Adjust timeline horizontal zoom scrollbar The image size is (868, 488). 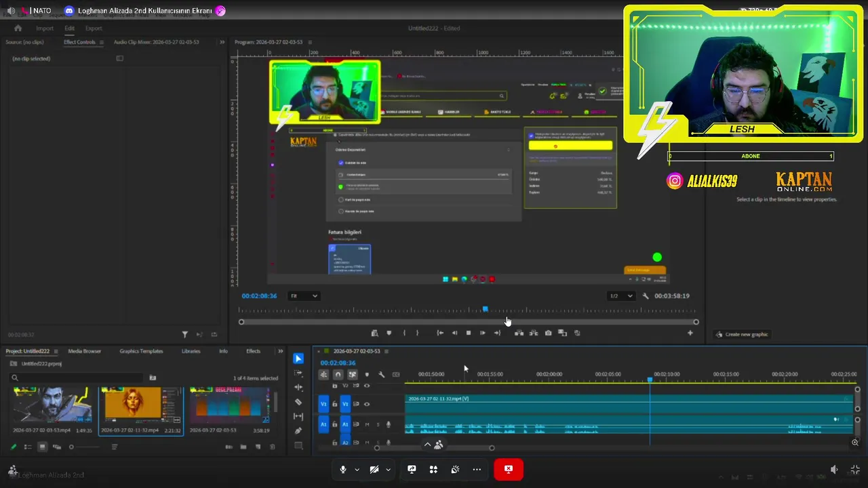(x=434, y=448)
